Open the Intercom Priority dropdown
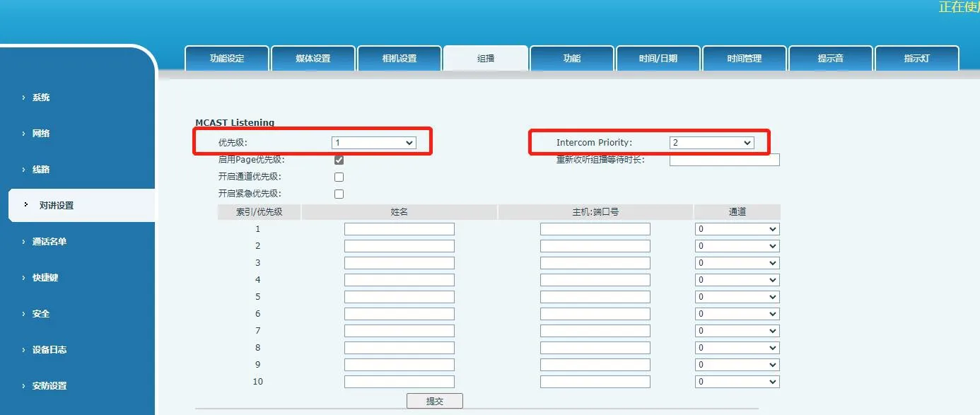The image size is (980, 415). coord(711,142)
